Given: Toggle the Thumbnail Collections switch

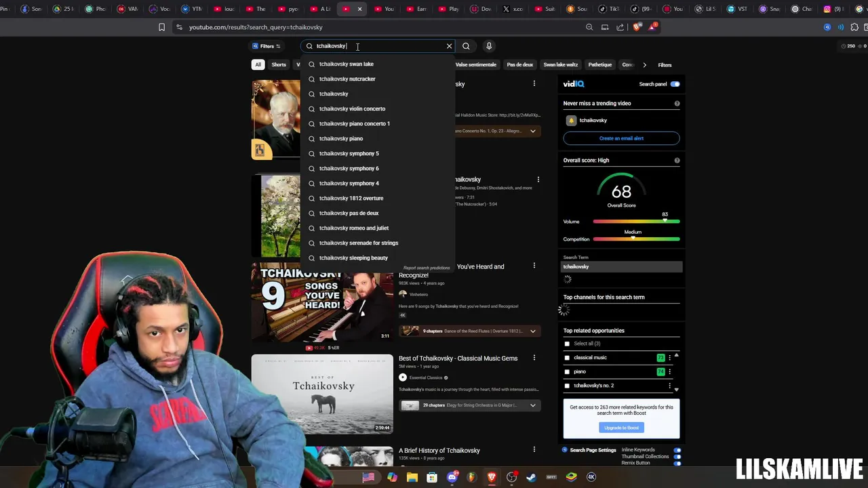Looking at the screenshot, I should tap(677, 457).
